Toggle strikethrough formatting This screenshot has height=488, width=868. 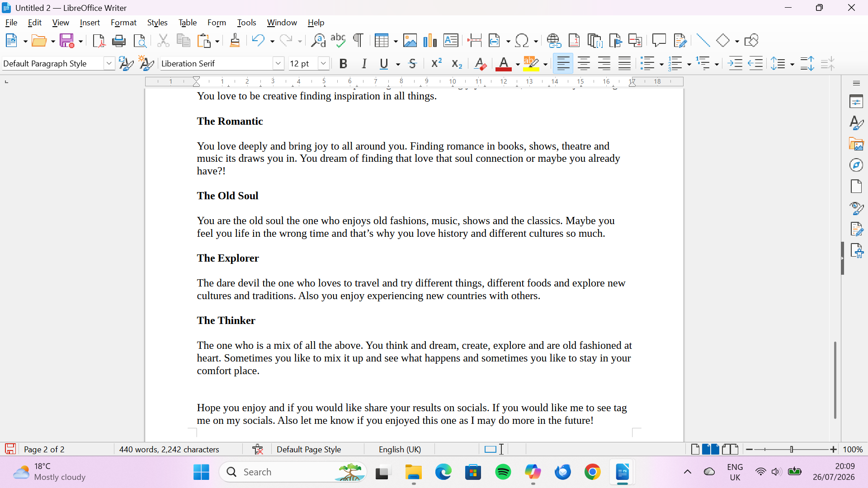[412, 64]
